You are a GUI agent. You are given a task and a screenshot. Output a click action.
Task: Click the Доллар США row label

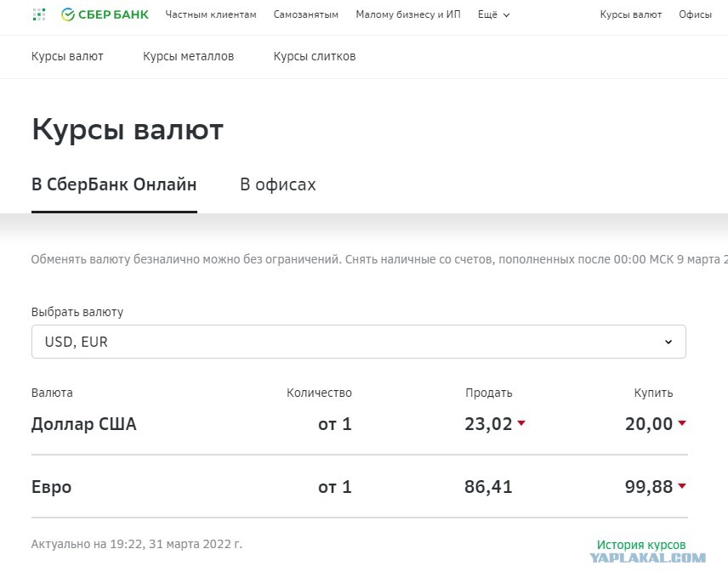coord(84,424)
